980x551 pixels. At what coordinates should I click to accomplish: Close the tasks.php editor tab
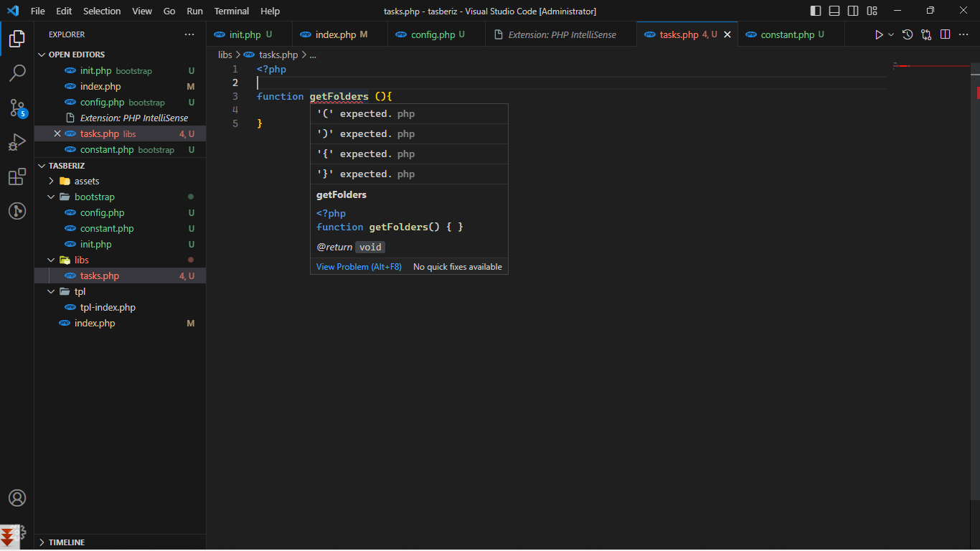(x=727, y=34)
